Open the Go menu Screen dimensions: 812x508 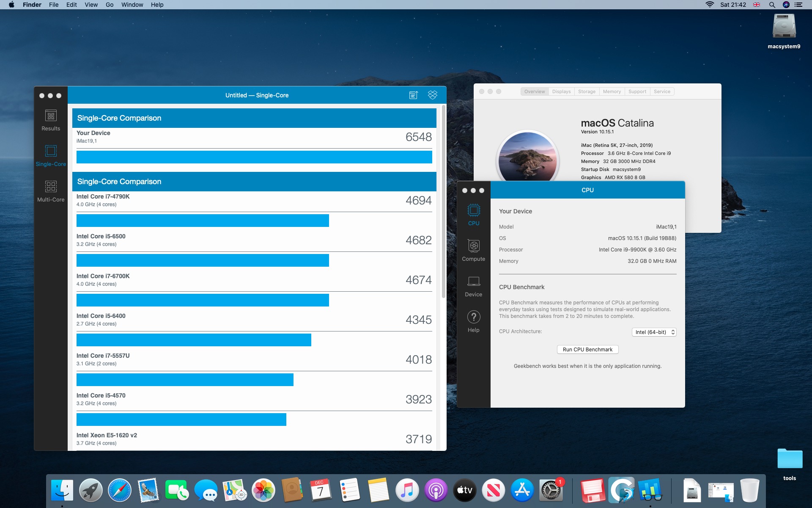point(110,5)
